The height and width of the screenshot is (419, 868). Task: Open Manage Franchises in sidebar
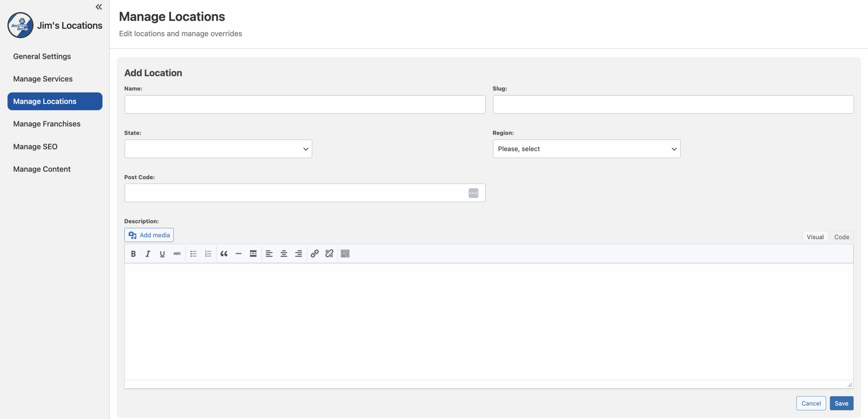pyautogui.click(x=47, y=124)
